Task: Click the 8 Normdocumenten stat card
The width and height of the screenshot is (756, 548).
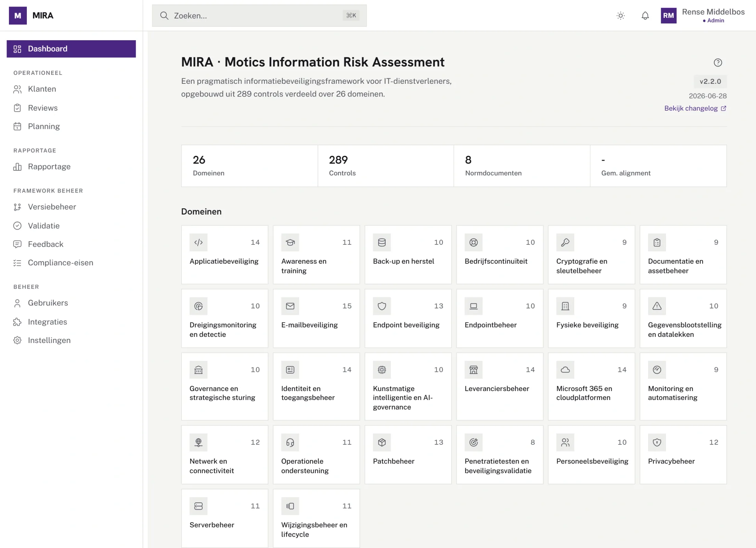Action: (x=522, y=166)
